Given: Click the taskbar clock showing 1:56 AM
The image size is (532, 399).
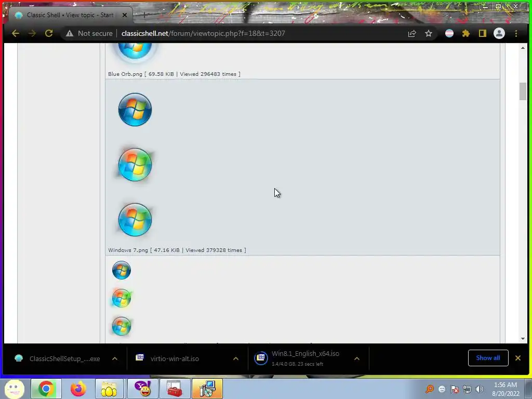Looking at the screenshot, I should pos(506,389).
